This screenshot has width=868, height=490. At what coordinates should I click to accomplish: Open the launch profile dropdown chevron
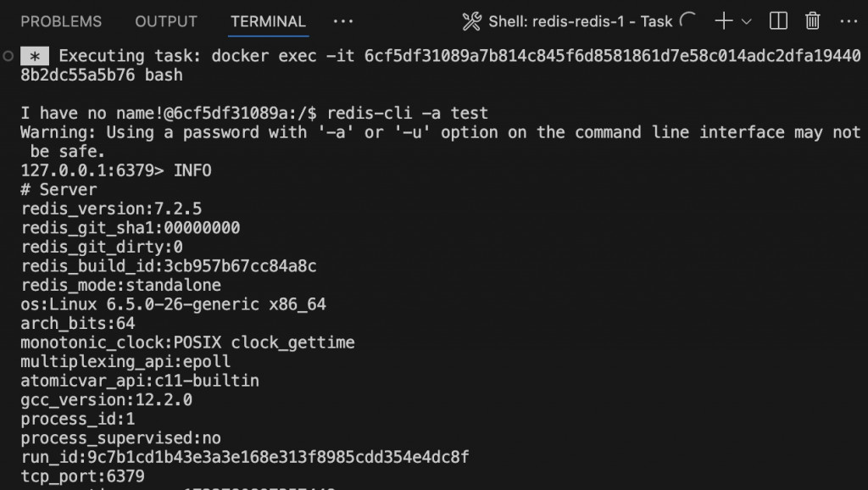(x=747, y=21)
